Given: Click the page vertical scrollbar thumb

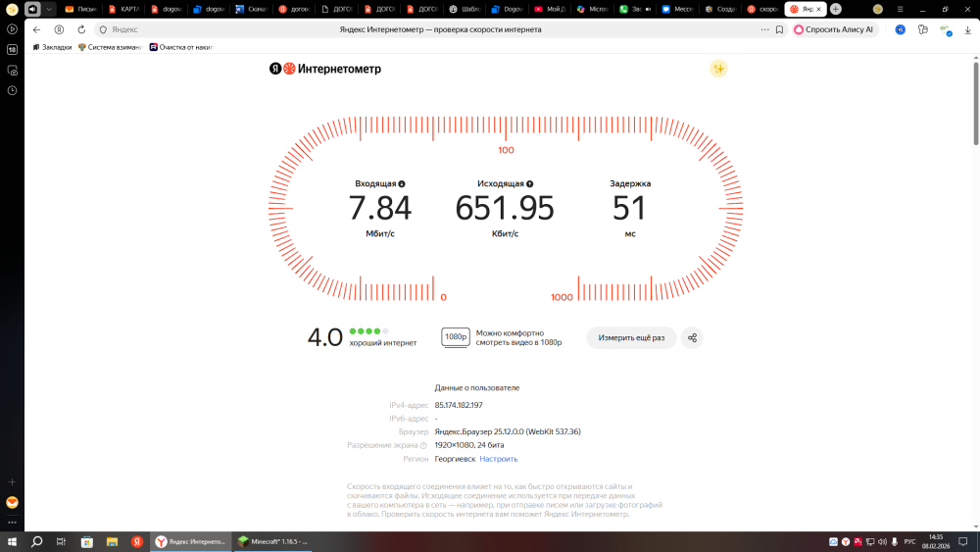Looking at the screenshot, I should (976, 103).
